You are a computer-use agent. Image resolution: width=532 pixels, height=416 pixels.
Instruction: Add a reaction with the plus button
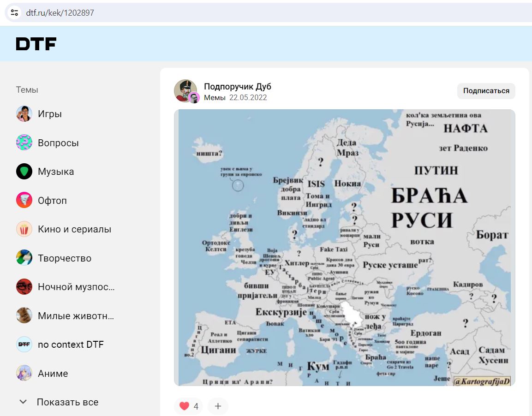point(218,406)
